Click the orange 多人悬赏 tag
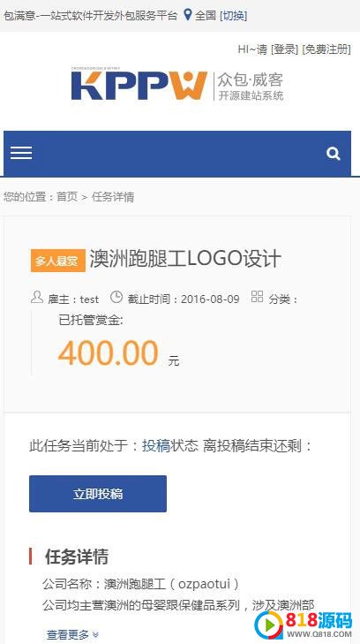360x644 pixels. point(58,261)
